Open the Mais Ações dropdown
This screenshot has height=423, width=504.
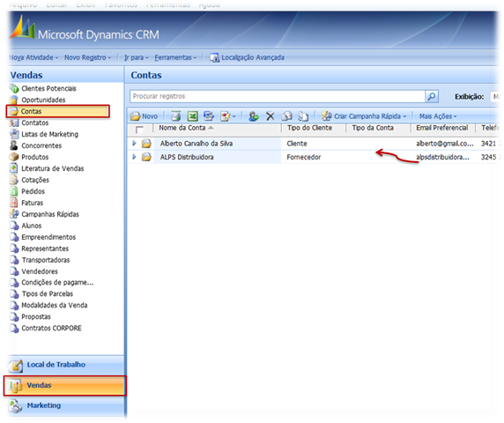438,116
